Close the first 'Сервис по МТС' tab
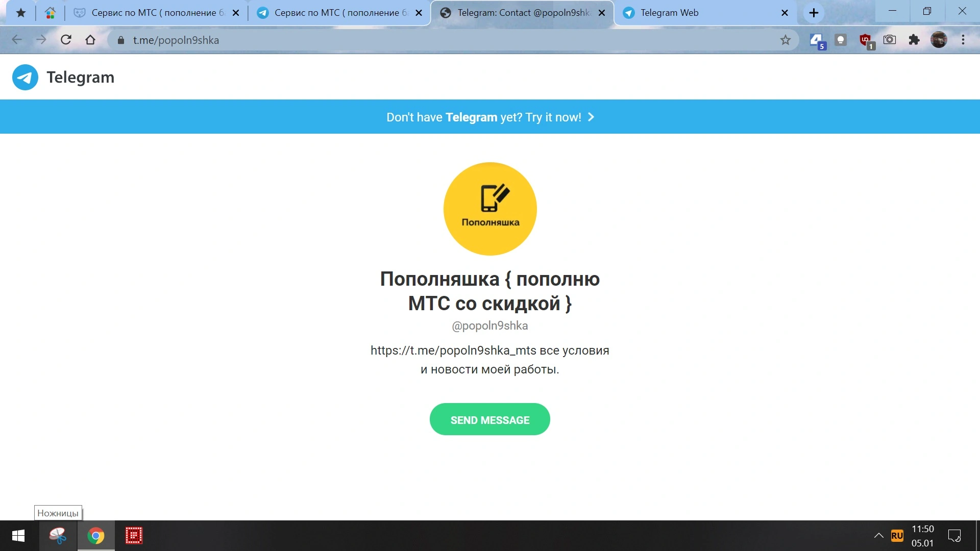 [236, 13]
